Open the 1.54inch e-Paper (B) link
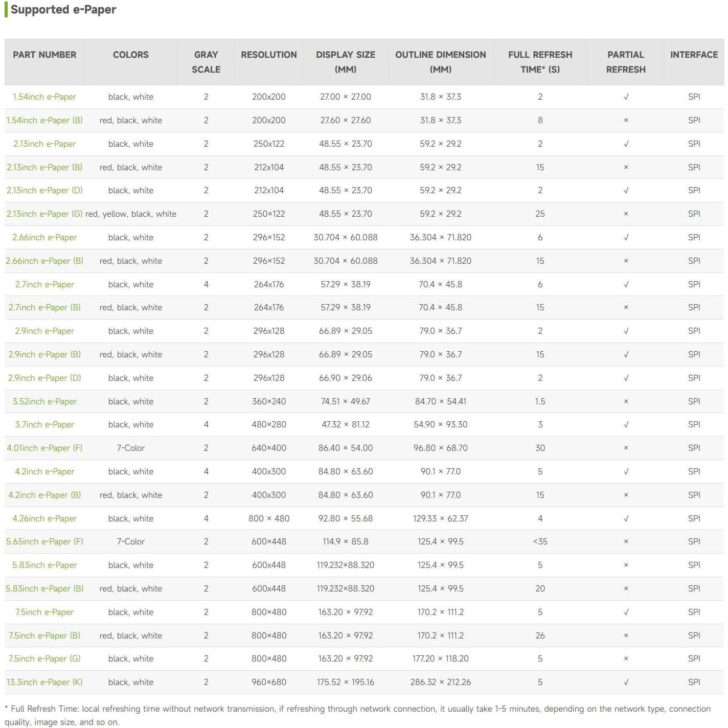This screenshot has height=728, width=728. point(44,121)
